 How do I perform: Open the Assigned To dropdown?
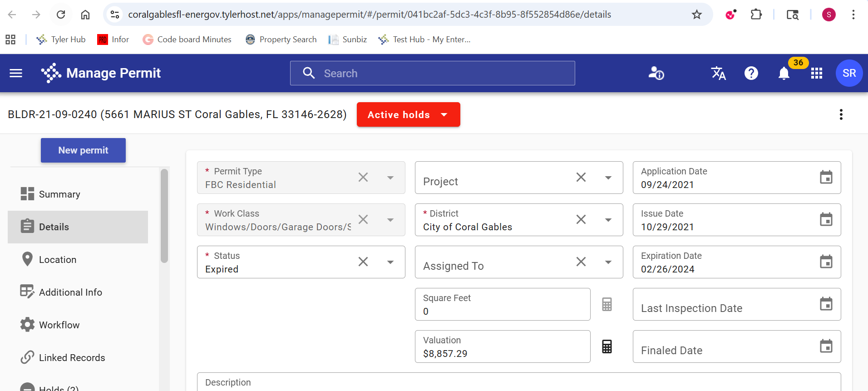click(608, 262)
